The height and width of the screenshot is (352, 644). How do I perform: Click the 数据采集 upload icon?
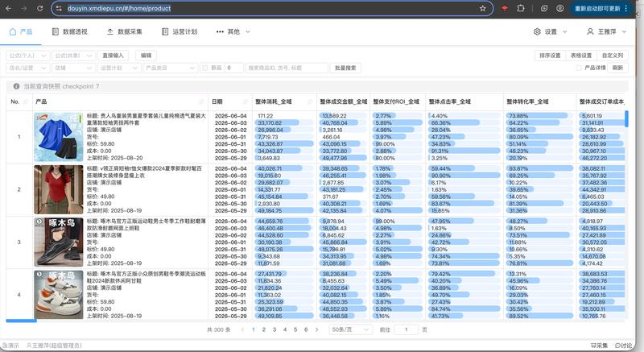coord(110,31)
